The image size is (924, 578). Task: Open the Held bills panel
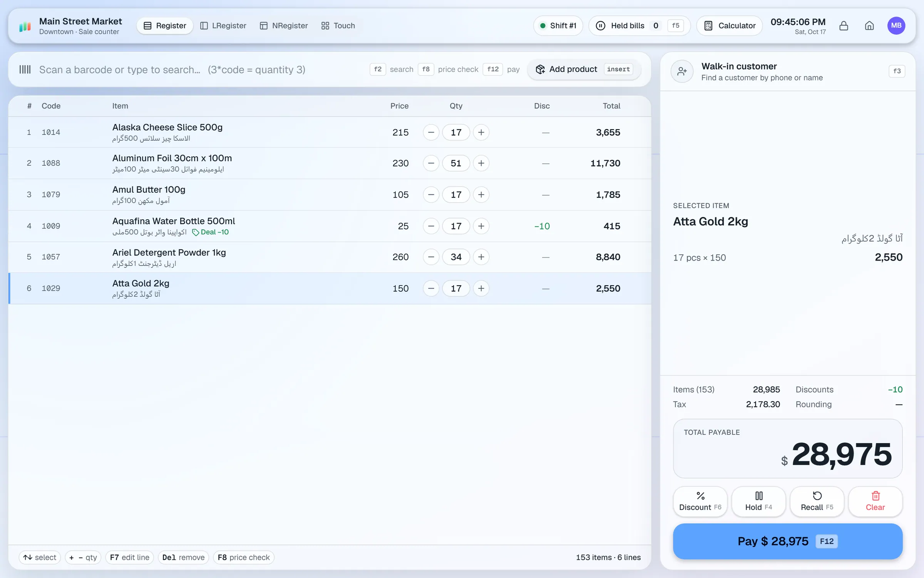tap(639, 26)
